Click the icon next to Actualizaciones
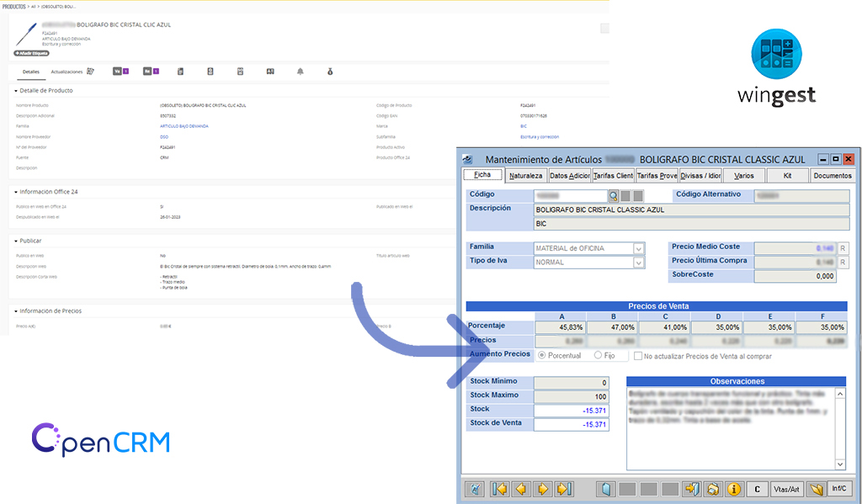Image resolution: width=862 pixels, height=504 pixels. (90, 72)
